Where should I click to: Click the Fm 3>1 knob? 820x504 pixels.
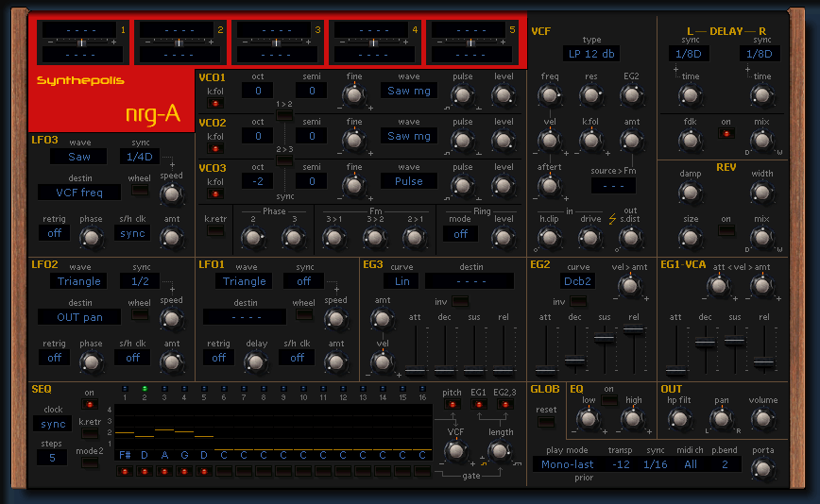coord(334,238)
